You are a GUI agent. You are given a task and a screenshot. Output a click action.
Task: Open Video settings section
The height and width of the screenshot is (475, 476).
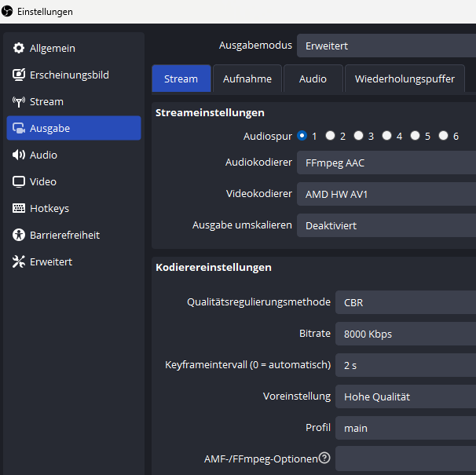click(74, 181)
